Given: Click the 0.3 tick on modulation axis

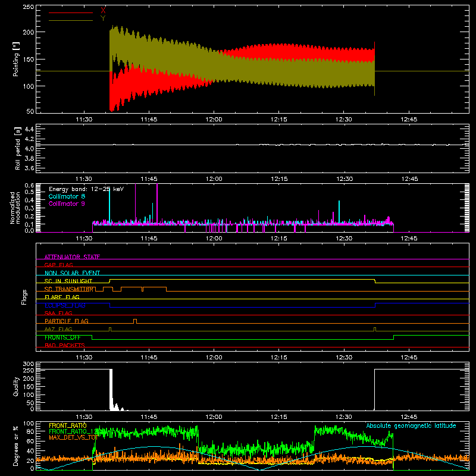Looking at the screenshot, I should pyautogui.click(x=29, y=208).
